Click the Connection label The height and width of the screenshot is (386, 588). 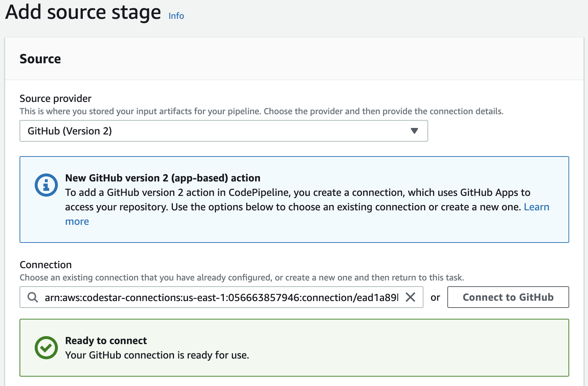click(46, 265)
